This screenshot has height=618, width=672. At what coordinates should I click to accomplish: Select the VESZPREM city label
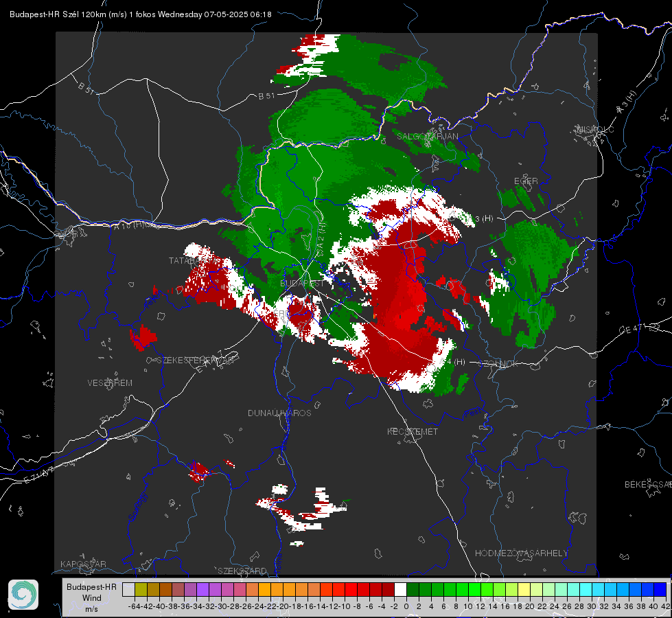click(x=110, y=383)
